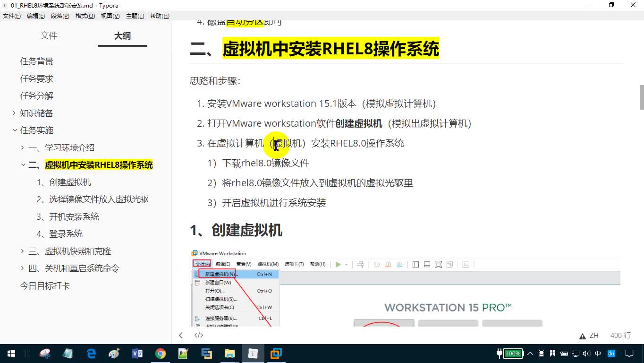644x363 pixels.
Task: Open spell check ZH warning indicator
Action: click(589, 336)
